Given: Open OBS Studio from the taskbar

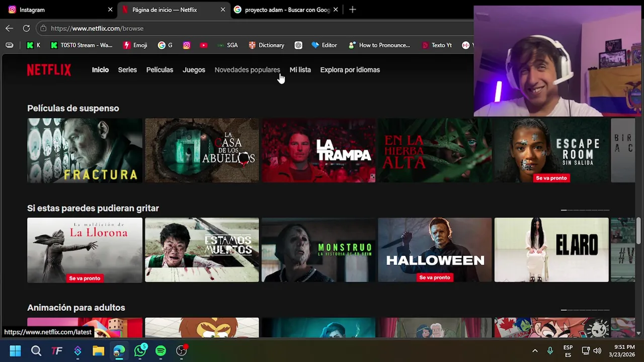Looking at the screenshot, I should pos(182,350).
